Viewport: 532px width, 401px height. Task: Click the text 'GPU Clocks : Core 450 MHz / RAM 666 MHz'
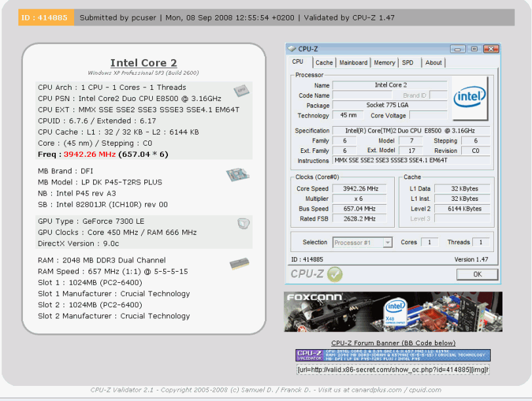pyautogui.click(x=117, y=232)
